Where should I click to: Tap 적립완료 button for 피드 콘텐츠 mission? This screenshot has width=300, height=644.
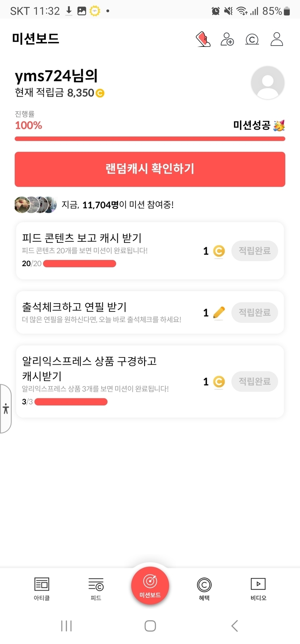pos(254,251)
